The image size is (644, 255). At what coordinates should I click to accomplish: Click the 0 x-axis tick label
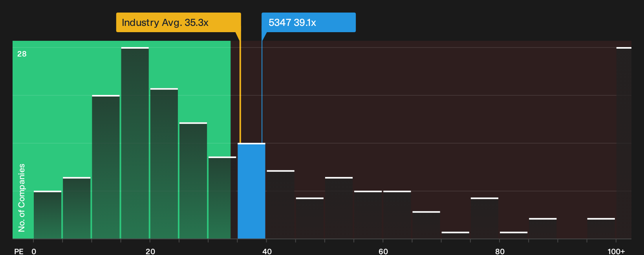click(x=34, y=251)
